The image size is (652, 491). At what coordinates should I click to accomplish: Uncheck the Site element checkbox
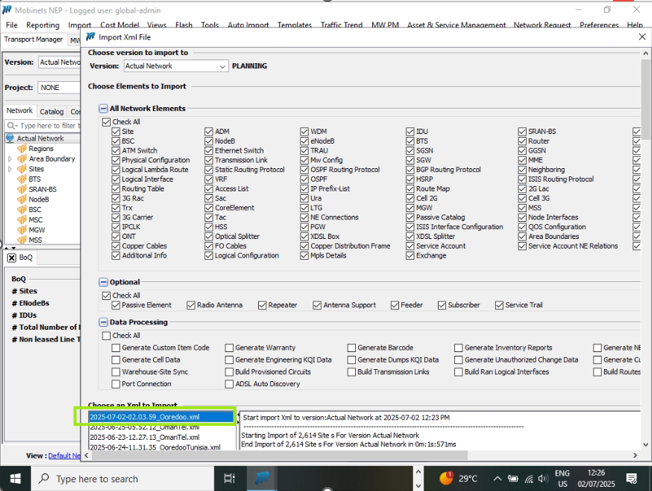[116, 131]
